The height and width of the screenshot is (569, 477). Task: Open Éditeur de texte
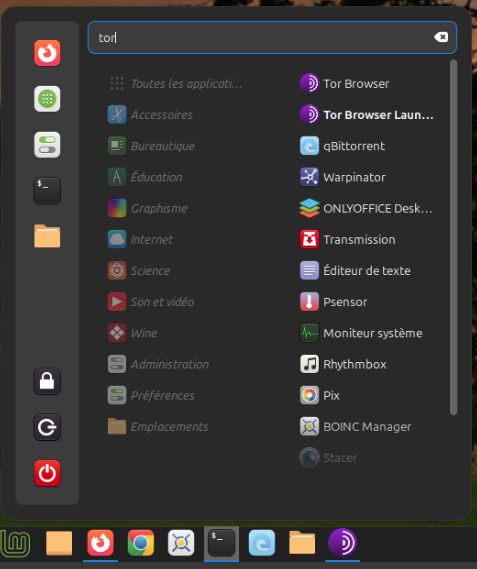tap(355, 271)
